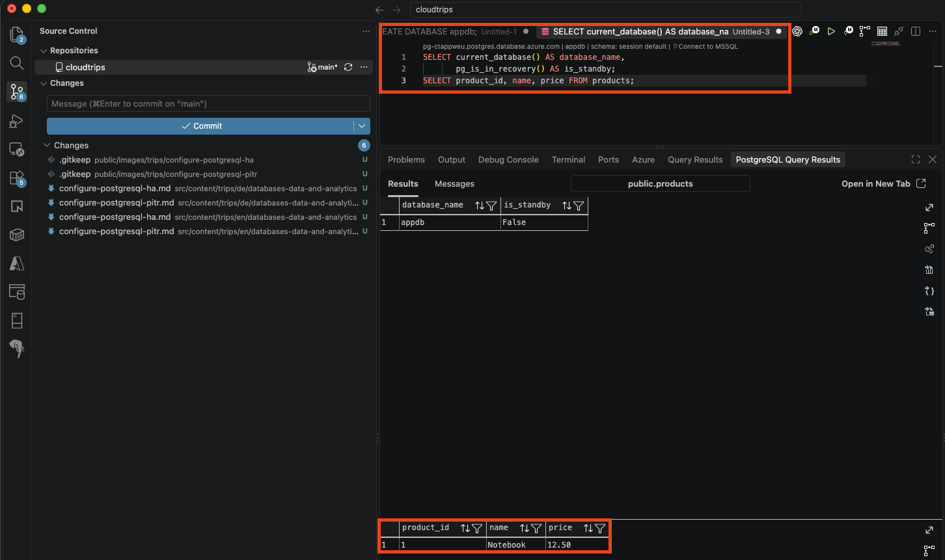945x560 pixels.
Task: Sort the is_standby column
Action: pos(567,206)
